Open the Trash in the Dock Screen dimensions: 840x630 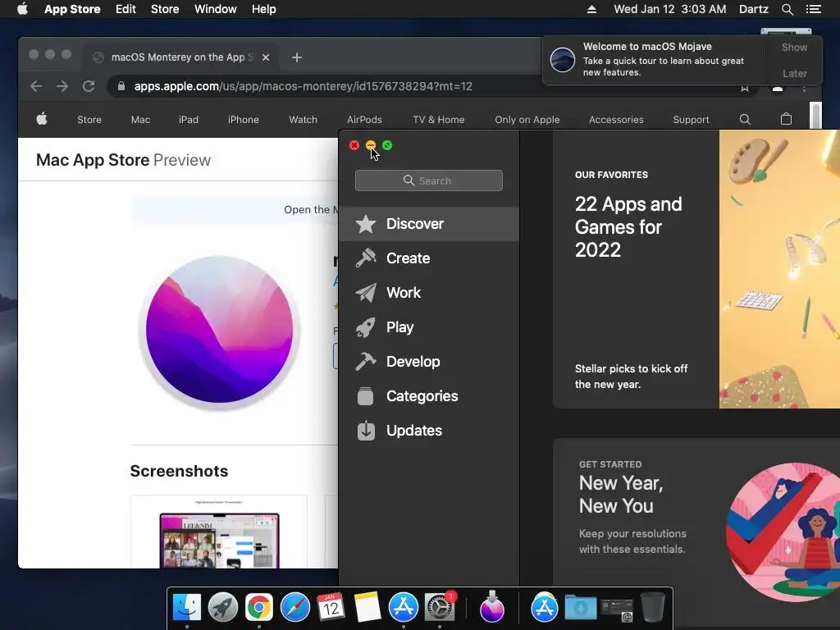[652, 608]
